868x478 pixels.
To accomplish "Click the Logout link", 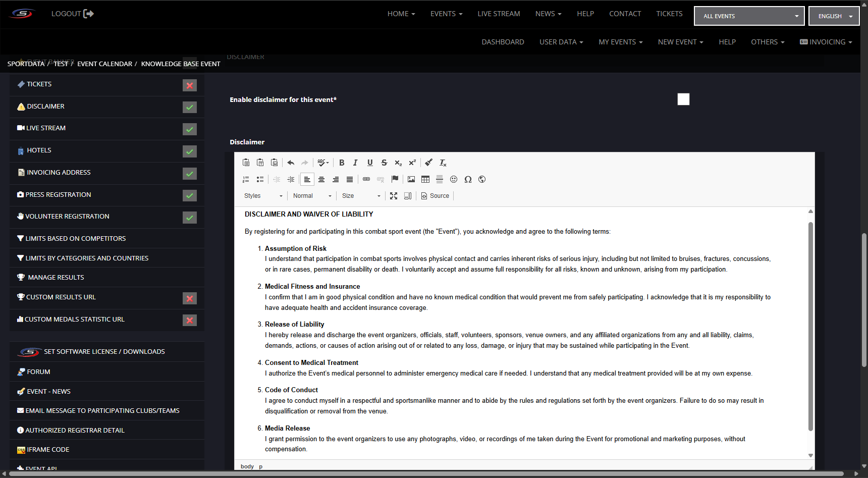I will click(72, 14).
